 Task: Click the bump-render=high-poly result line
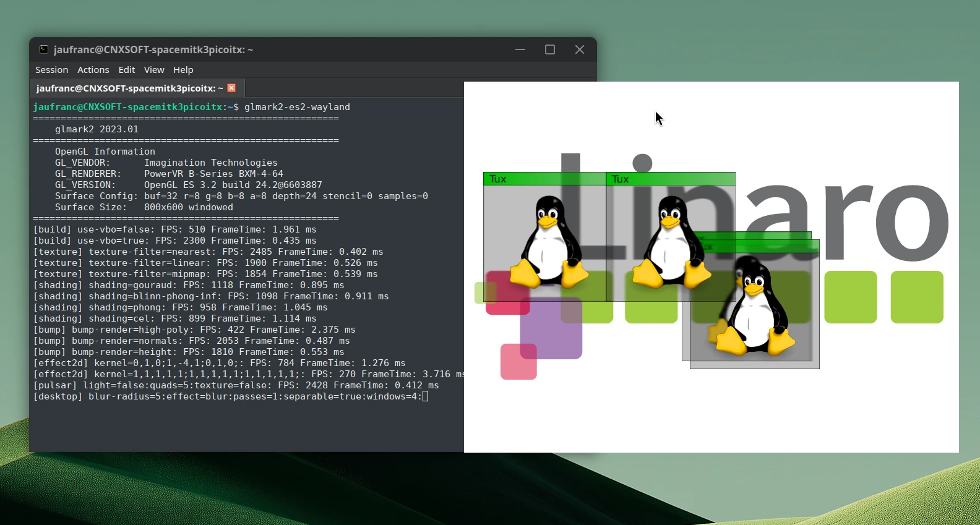tap(194, 330)
